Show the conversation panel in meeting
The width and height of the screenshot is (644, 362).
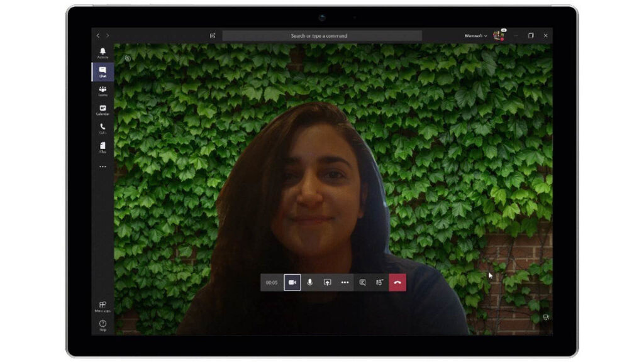(x=363, y=283)
